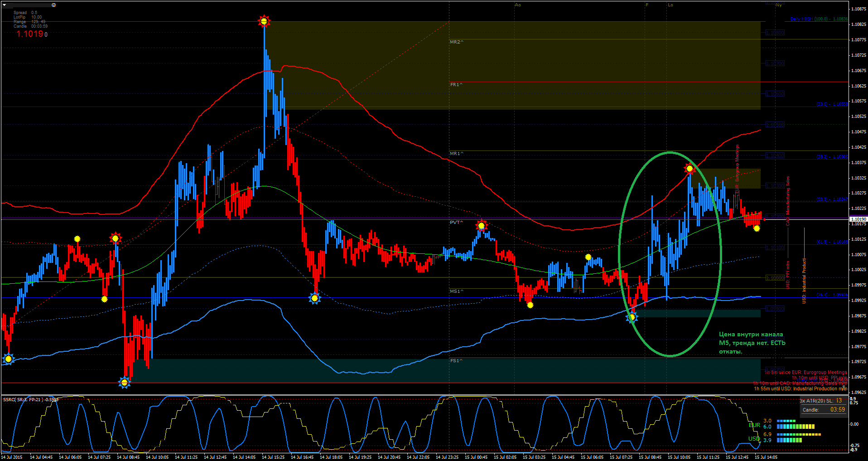Select the MR2^ pivot level label
Viewport: 868px width, 461px height.
[456, 42]
